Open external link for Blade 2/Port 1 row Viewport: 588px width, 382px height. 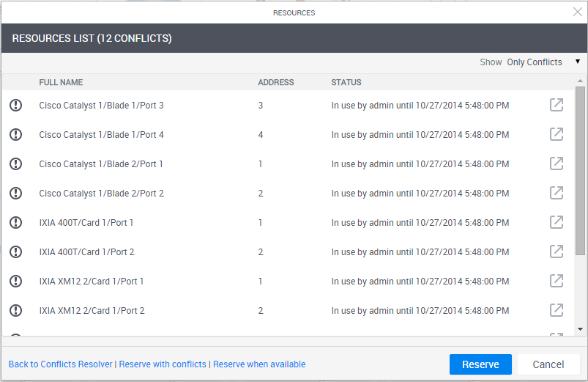(x=557, y=164)
